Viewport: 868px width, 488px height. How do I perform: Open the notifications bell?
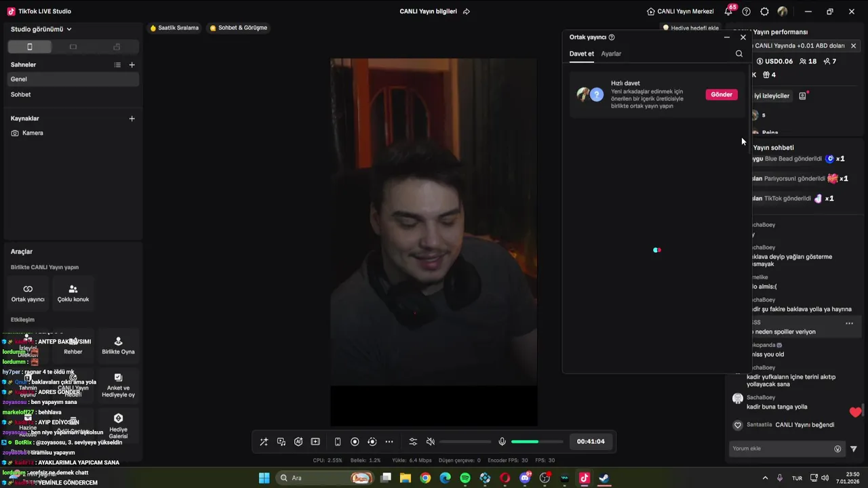click(x=728, y=12)
